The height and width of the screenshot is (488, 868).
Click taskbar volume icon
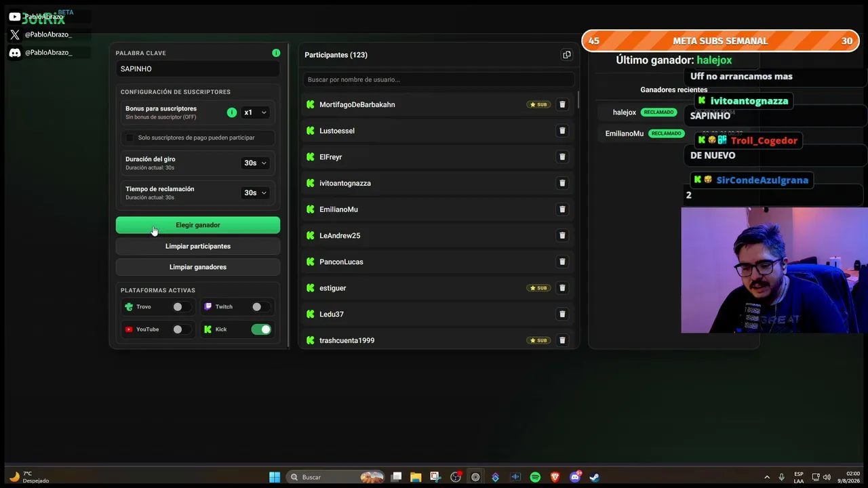pos(827,477)
